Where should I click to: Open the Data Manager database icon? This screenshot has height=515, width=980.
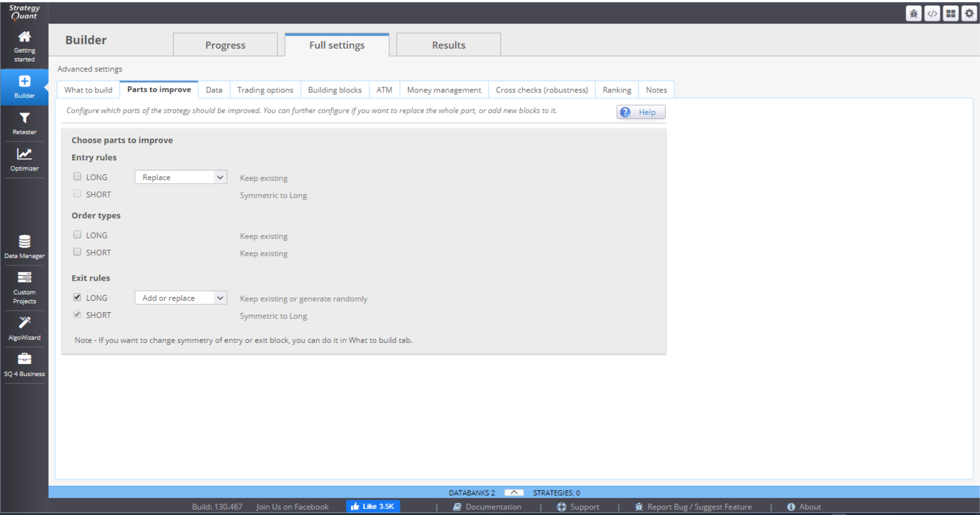click(25, 241)
